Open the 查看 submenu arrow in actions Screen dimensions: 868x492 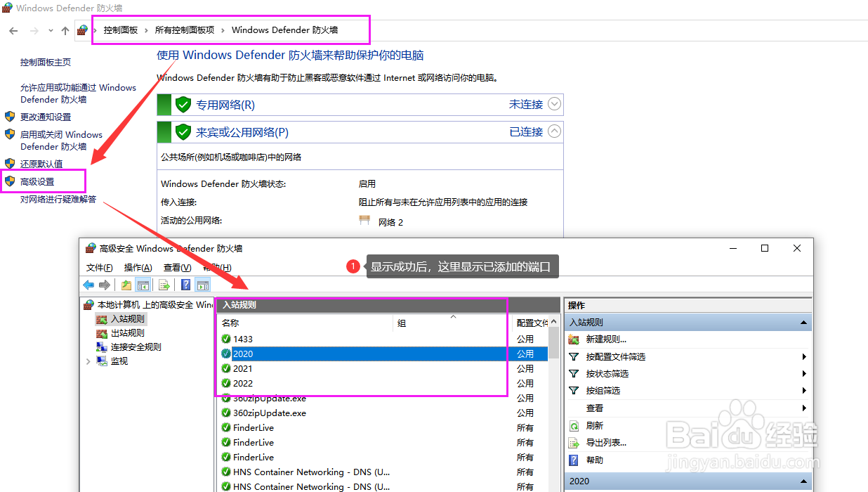pyautogui.click(x=804, y=408)
